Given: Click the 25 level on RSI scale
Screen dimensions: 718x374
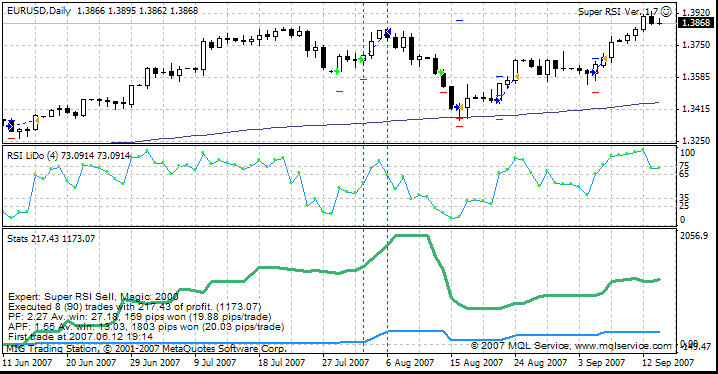Looking at the screenshot, I should pos(685,206).
